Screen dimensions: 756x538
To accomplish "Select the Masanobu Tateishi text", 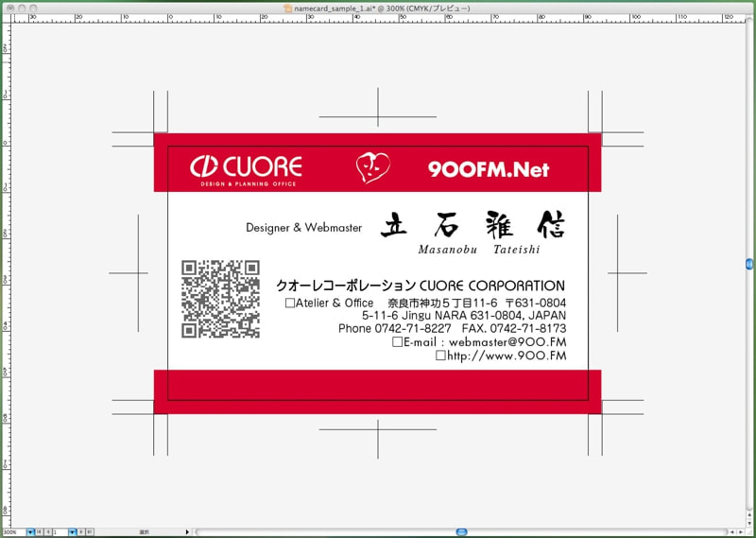I will point(479,250).
